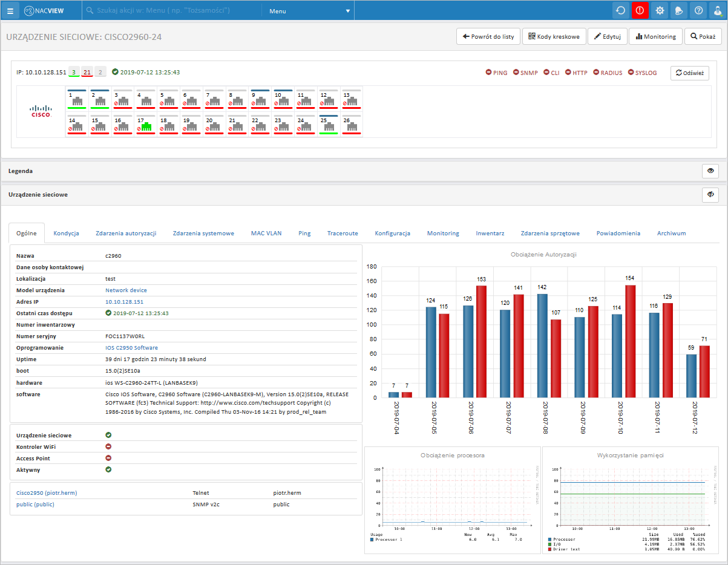Click the Powrót do listy button
The width and height of the screenshot is (728, 565).
point(488,36)
